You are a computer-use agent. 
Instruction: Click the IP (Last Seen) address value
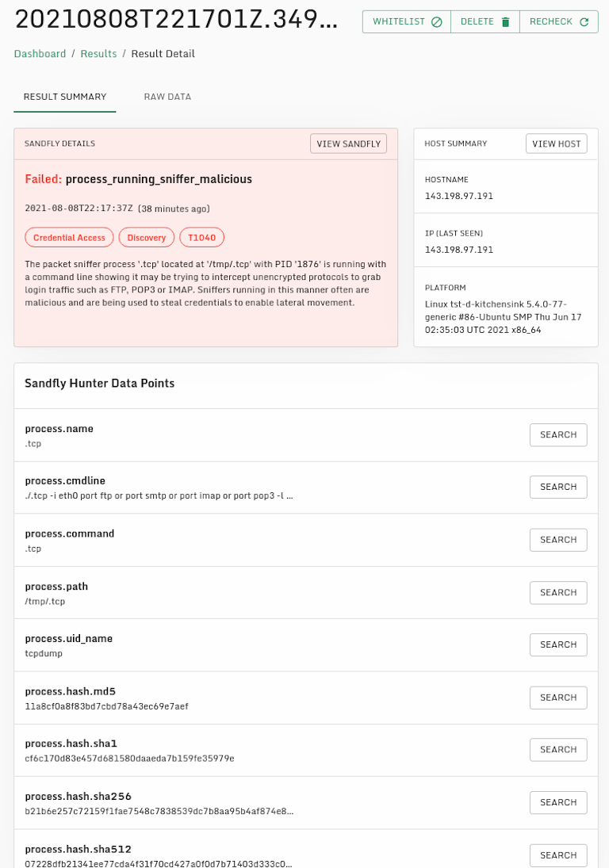tap(459, 250)
